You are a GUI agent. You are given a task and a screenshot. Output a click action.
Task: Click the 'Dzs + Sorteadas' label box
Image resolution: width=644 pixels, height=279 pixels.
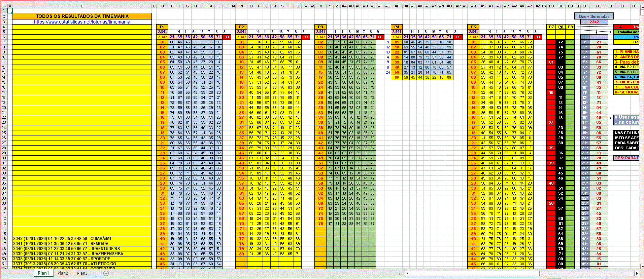[x=594, y=16]
